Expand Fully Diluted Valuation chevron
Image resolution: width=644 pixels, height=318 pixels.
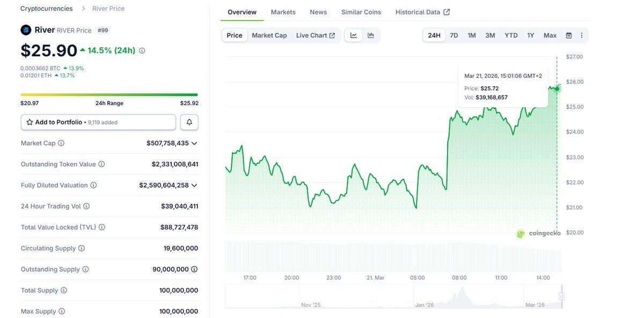pyautogui.click(x=194, y=185)
